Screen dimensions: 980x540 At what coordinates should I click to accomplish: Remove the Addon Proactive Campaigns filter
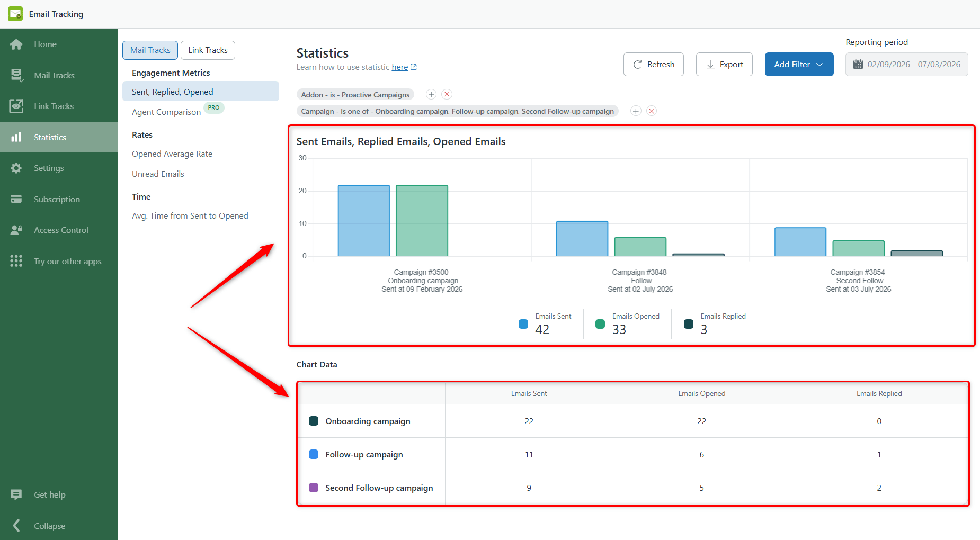(x=447, y=94)
